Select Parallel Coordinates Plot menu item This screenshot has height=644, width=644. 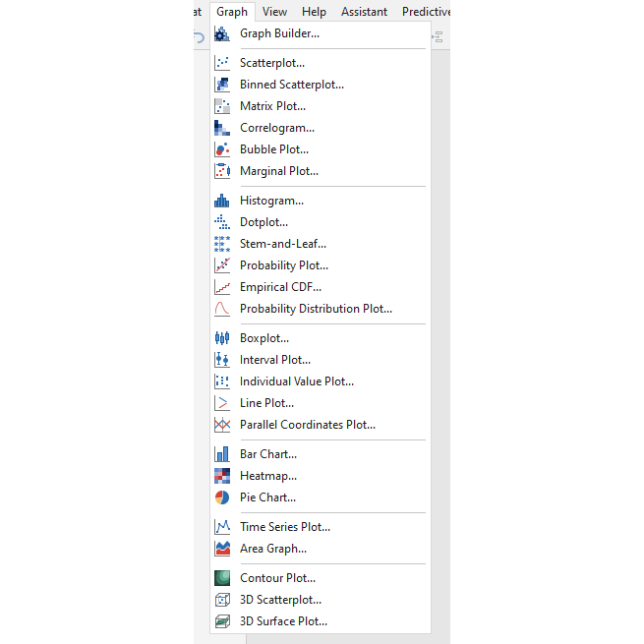pyautogui.click(x=308, y=425)
